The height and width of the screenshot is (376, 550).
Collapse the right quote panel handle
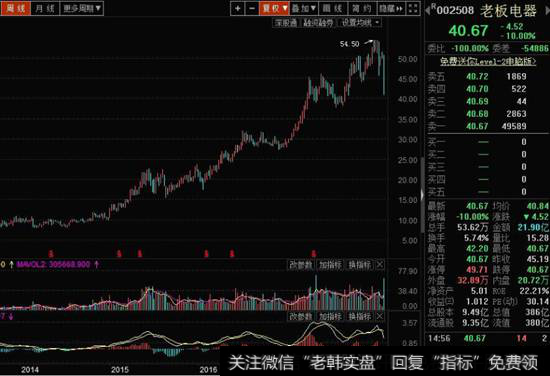pyautogui.click(x=422, y=195)
